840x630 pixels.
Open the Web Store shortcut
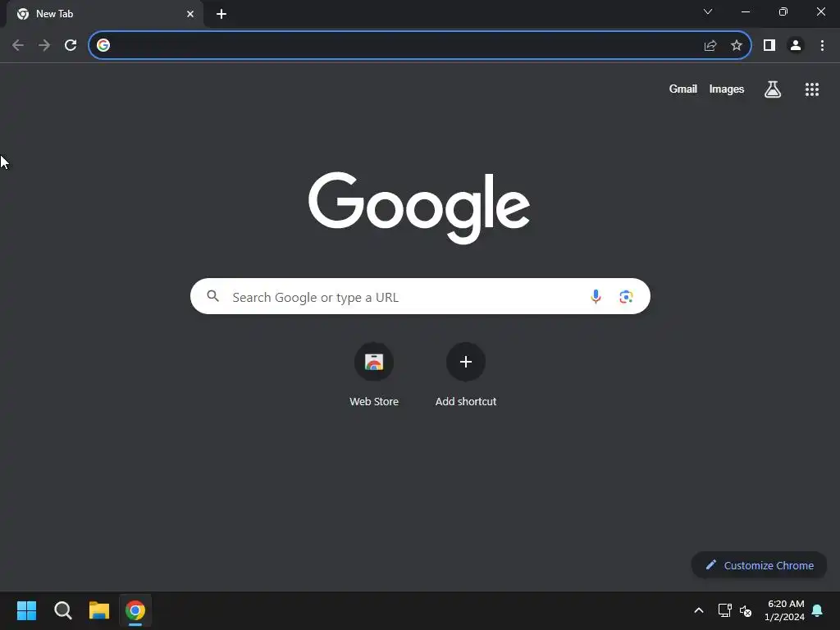pos(374,374)
